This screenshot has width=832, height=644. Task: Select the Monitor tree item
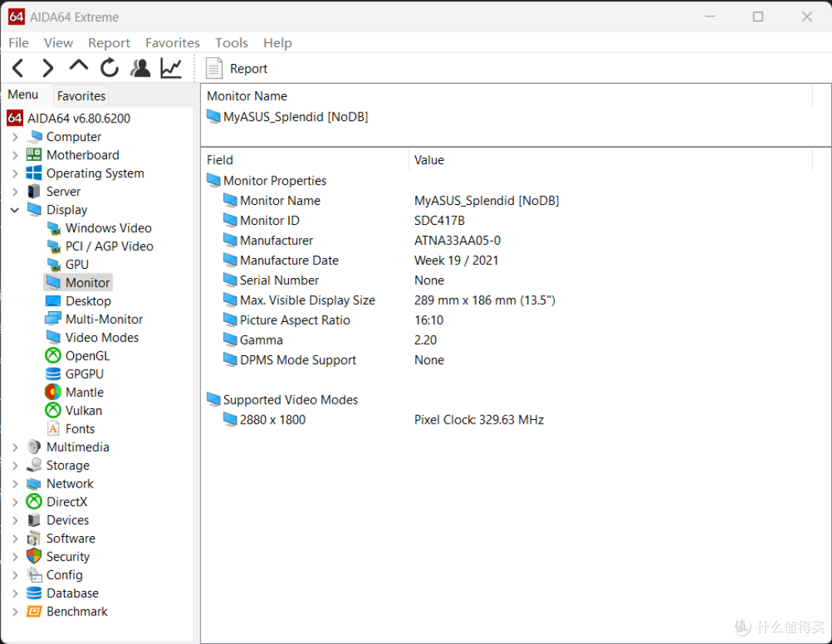(78, 283)
